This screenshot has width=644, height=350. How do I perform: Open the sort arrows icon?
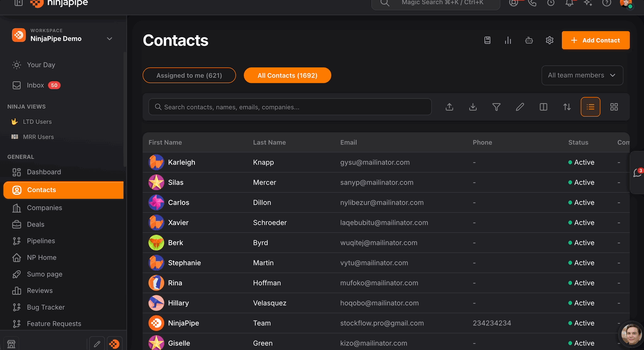[x=567, y=107]
